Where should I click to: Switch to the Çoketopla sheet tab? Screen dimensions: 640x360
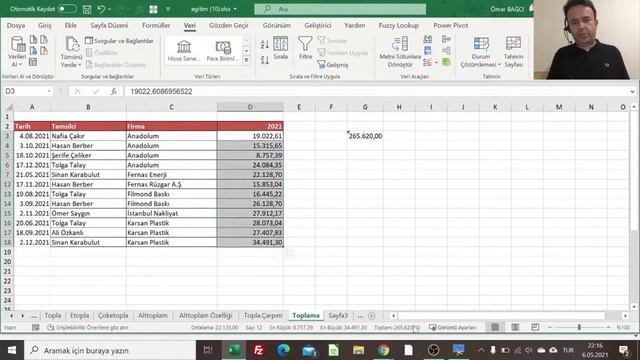(x=113, y=316)
